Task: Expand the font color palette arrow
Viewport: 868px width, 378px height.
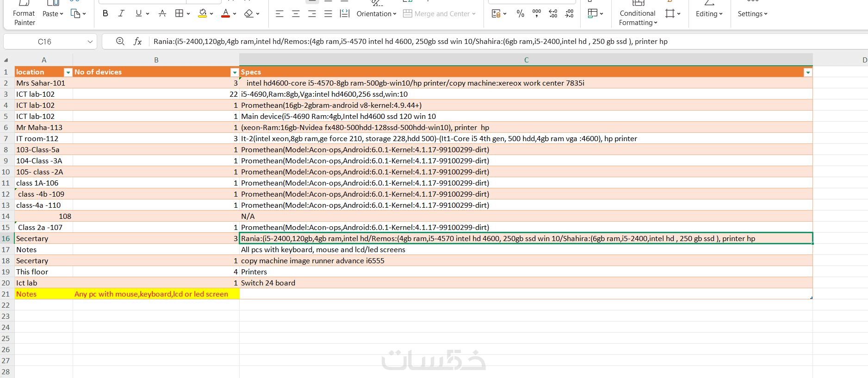Action: 235,14
